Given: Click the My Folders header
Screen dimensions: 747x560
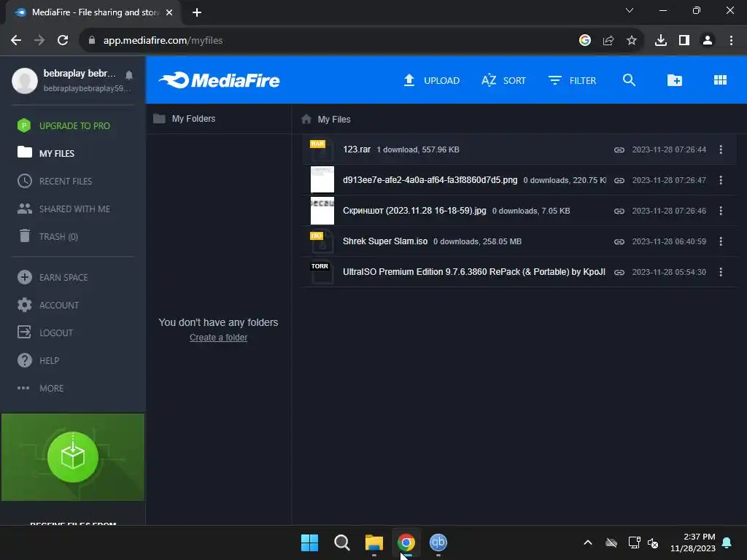Looking at the screenshot, I should (185, 119).
